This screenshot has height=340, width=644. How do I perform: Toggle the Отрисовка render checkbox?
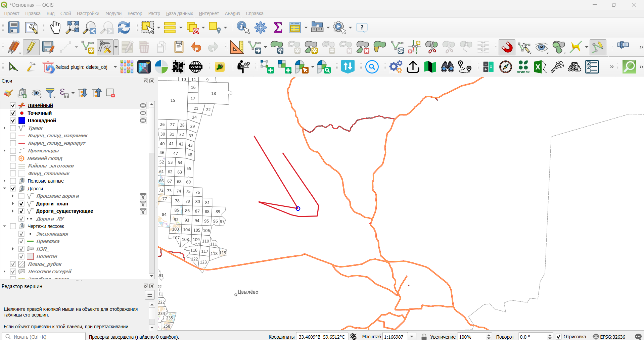click(x=559, y=337)
